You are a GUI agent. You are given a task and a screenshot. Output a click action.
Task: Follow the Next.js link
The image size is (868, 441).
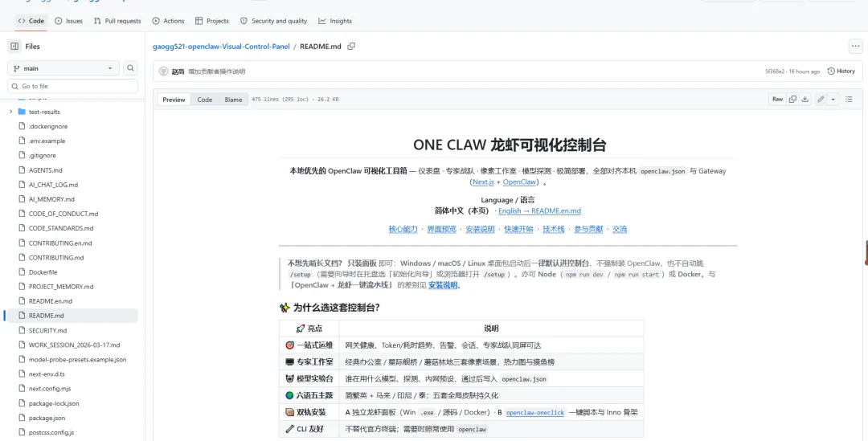click(483, 182)
